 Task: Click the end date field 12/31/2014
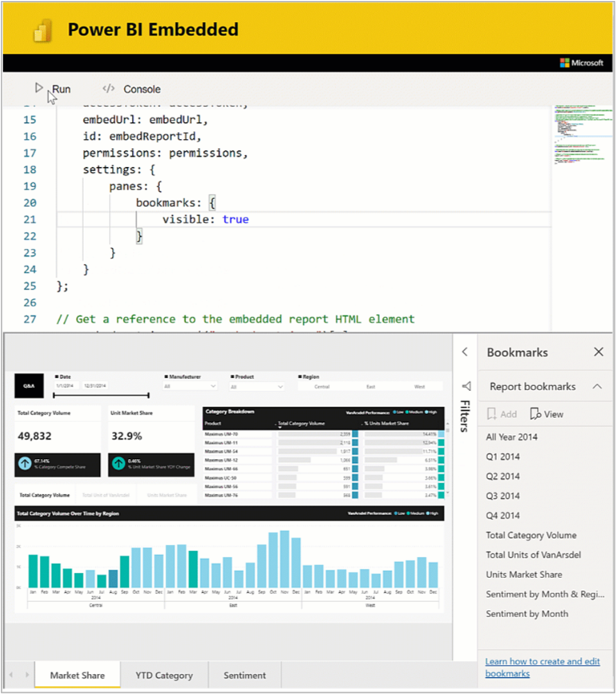click(94, 385)
